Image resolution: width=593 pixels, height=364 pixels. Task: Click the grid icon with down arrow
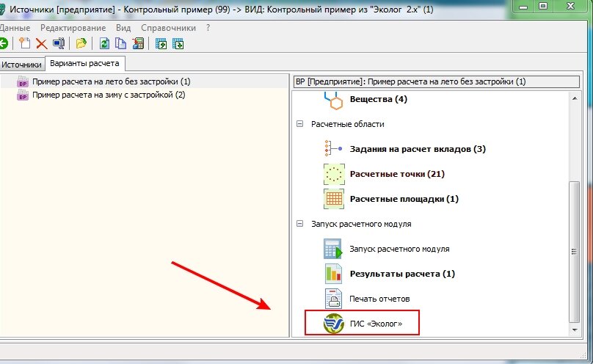[178, 43]
